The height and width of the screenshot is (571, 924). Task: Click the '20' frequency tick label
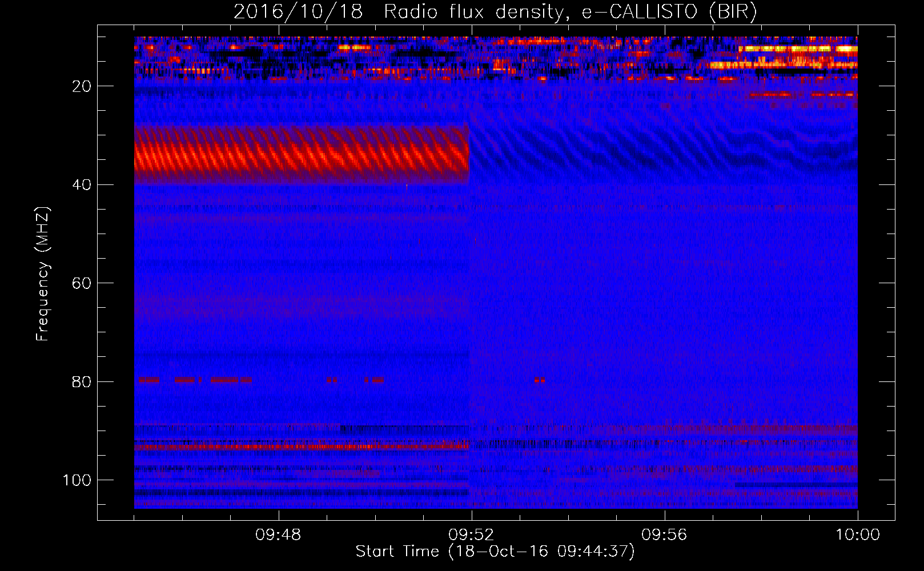[82, 86]
